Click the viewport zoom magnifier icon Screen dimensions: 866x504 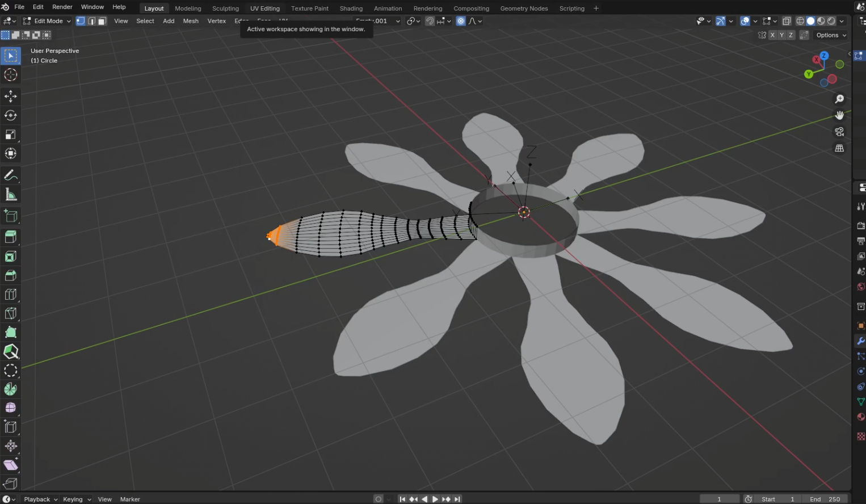839,99
